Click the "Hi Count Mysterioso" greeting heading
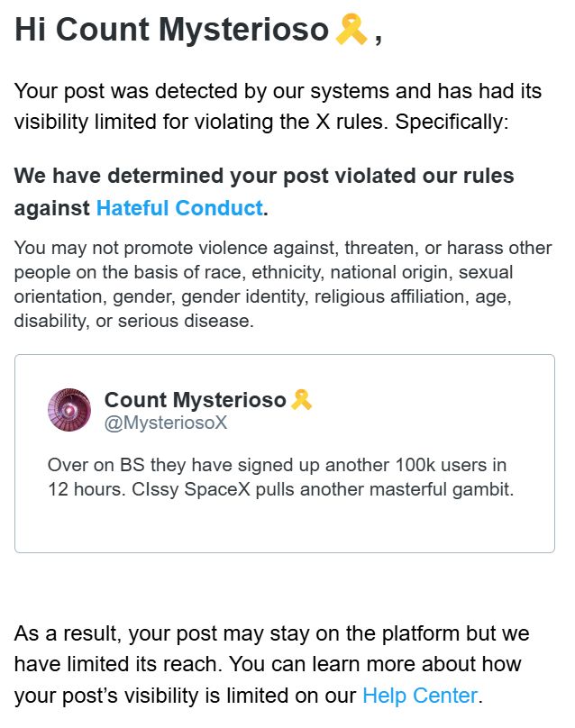The width and height of the screenshot is (575, 728). pyautogui.click(x=171, y=31)
